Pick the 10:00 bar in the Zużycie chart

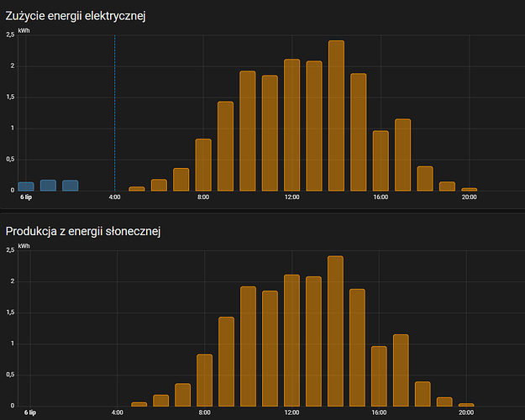point(248,131)
